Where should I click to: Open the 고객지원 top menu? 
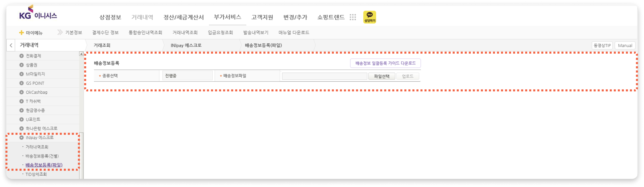coord(262,17)
